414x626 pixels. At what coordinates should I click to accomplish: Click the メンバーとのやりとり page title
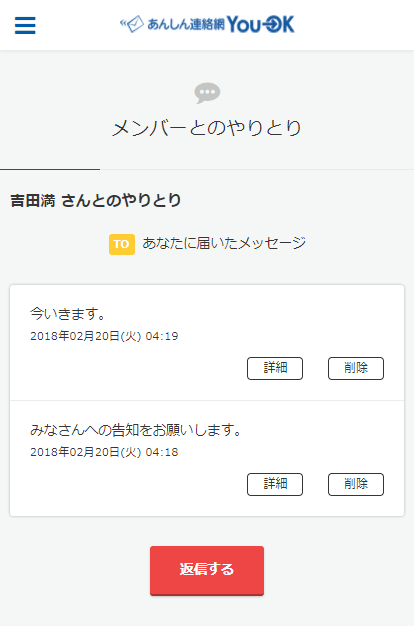[x=207, y=128]
